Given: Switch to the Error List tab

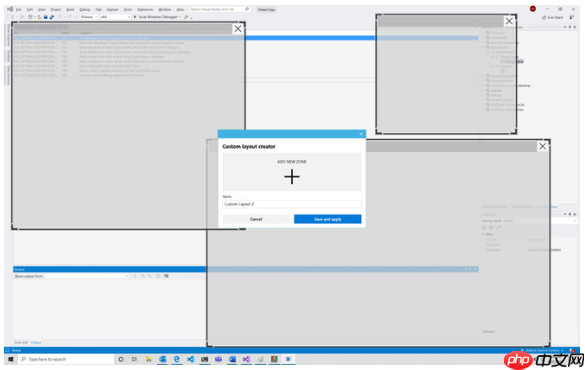Looking at the screenshot, I should 21,342.
